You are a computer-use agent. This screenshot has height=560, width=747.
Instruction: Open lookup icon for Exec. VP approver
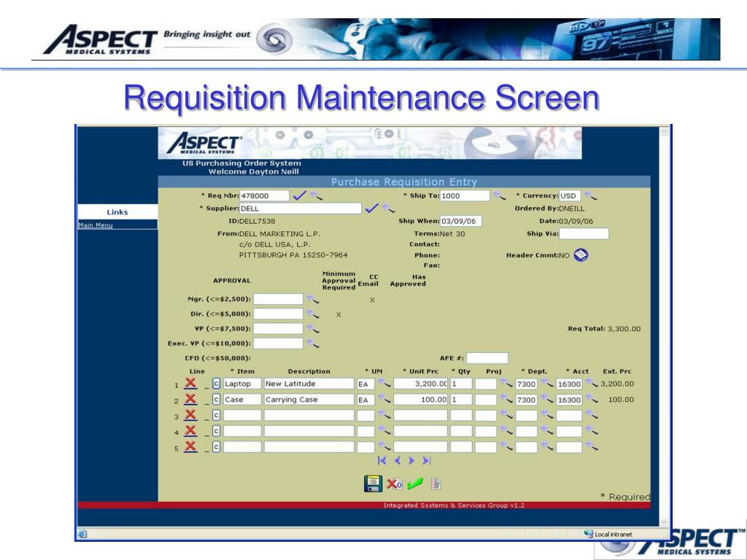[312, 343]
